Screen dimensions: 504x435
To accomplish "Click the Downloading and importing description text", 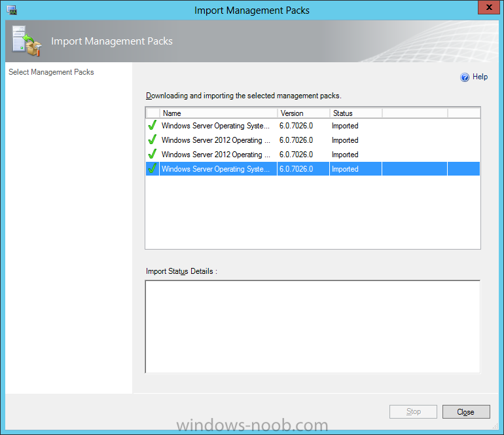I will [x=243, y=96].
